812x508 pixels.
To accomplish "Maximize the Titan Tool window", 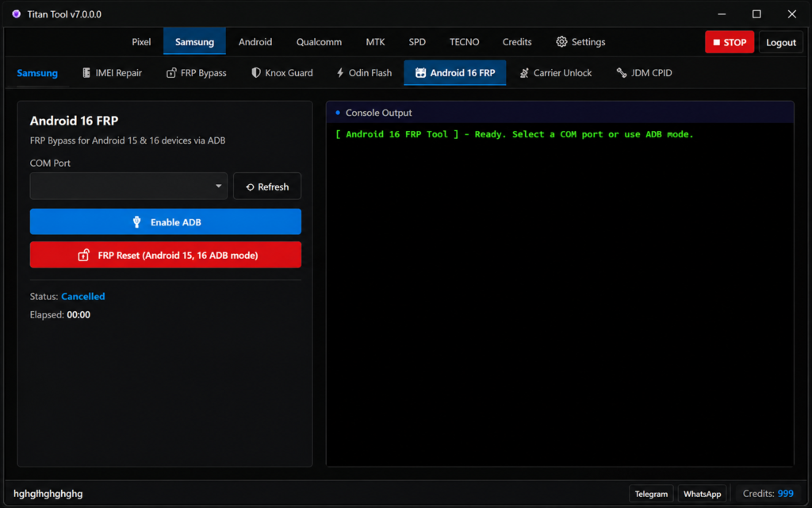I will 756,14.
